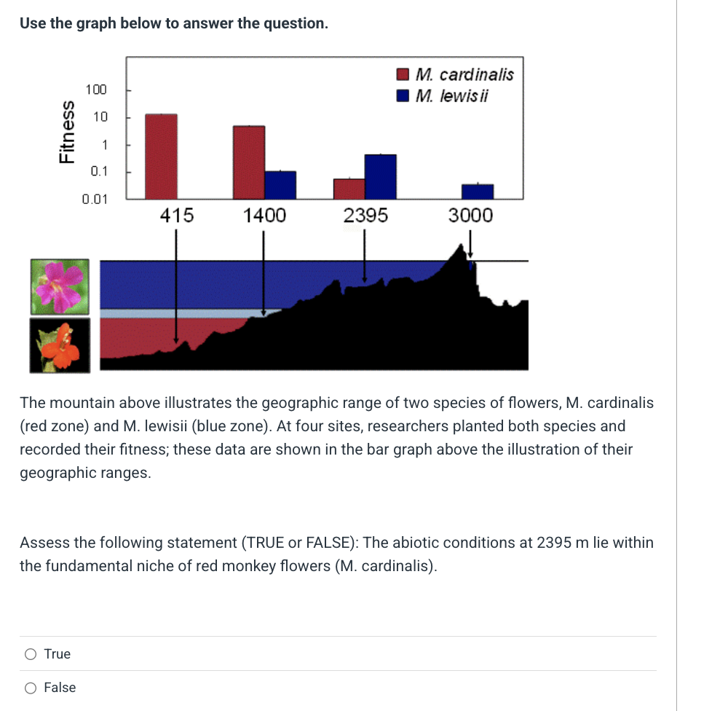728x711 pixels.
Task: Click the mountain peak in the illustration
Action: [x=461, y=246]
